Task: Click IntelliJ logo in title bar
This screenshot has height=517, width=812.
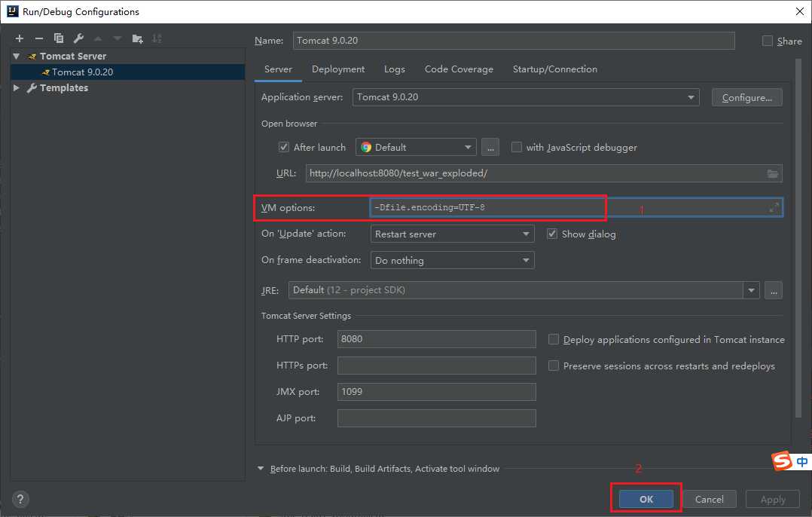Action: point(12,11)
